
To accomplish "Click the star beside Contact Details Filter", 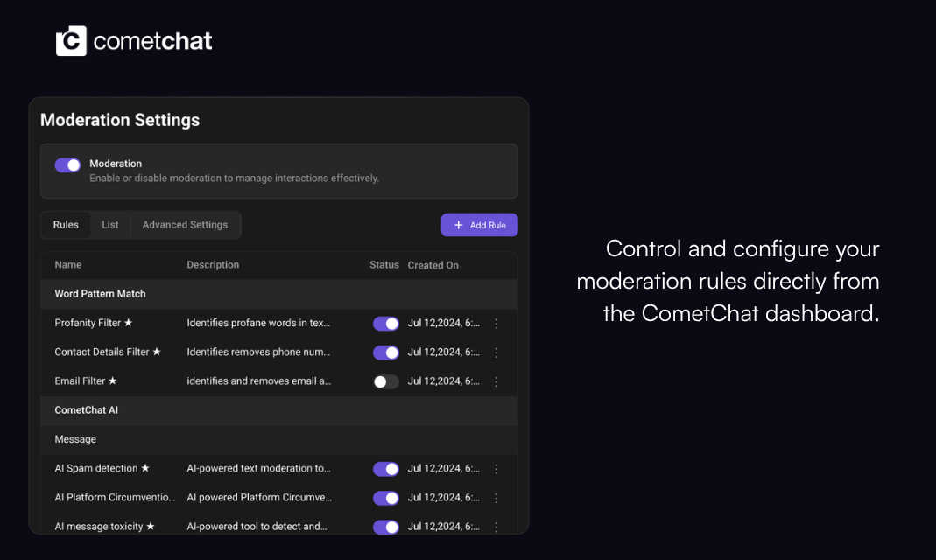I will 157,352.
